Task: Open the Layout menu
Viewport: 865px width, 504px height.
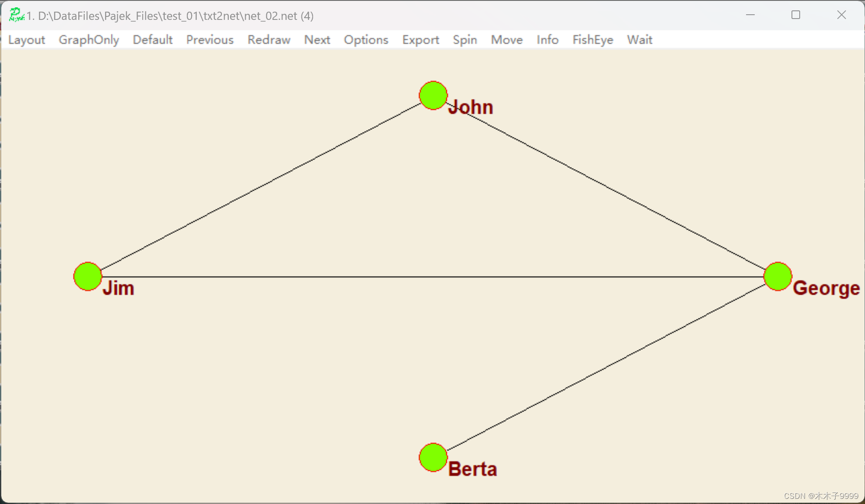Action: pos(26,40)
